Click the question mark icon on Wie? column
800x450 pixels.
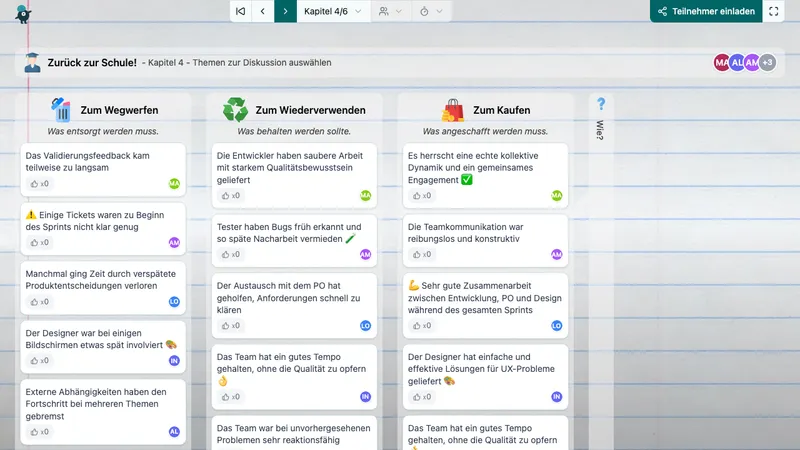click(601, 104)
